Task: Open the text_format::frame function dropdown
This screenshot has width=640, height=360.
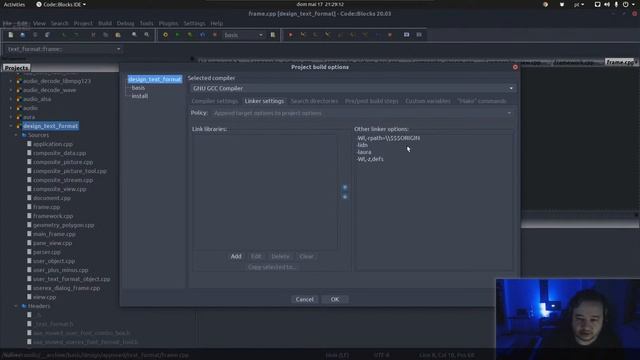Action: 64,49
